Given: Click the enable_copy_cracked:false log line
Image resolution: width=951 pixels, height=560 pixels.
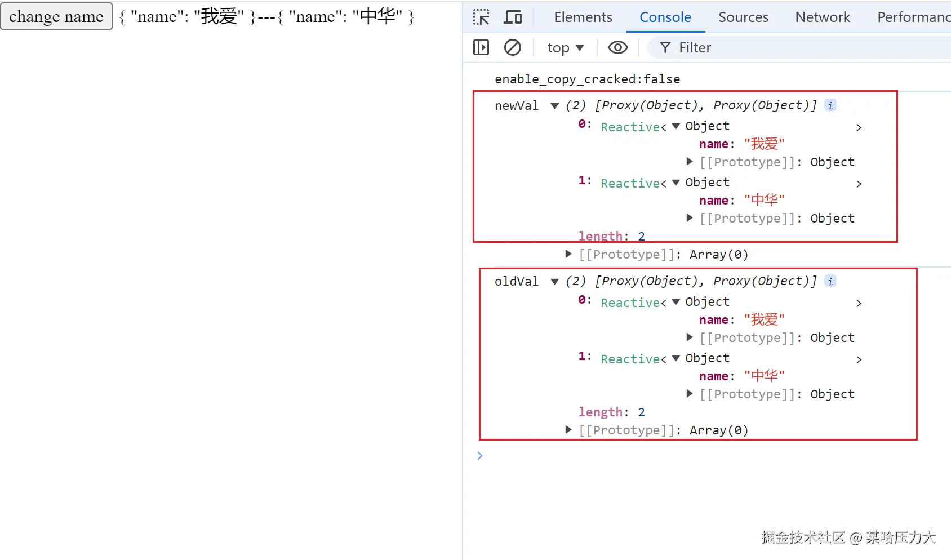Looking at the screenshot, I should pyautogui.click(x=587, y=79).
